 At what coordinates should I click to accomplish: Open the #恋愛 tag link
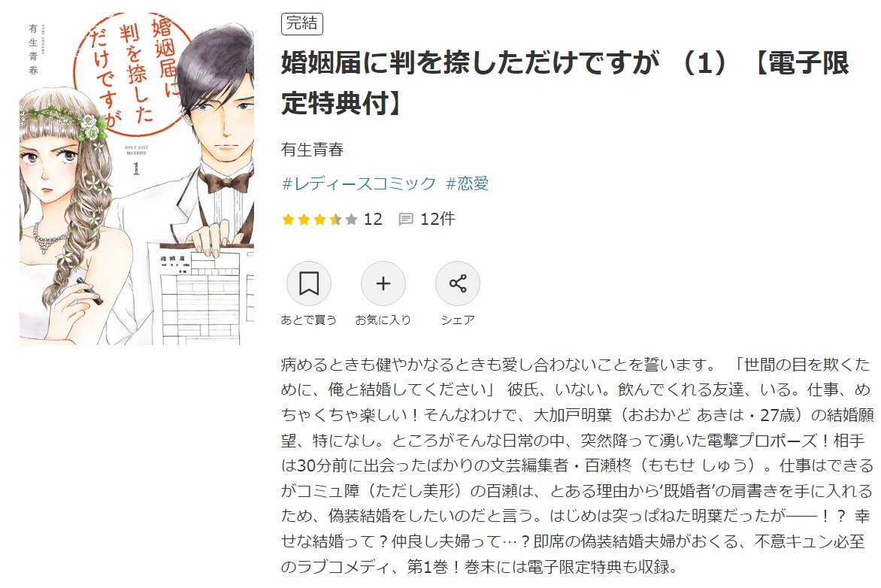(x=467, y=183)
